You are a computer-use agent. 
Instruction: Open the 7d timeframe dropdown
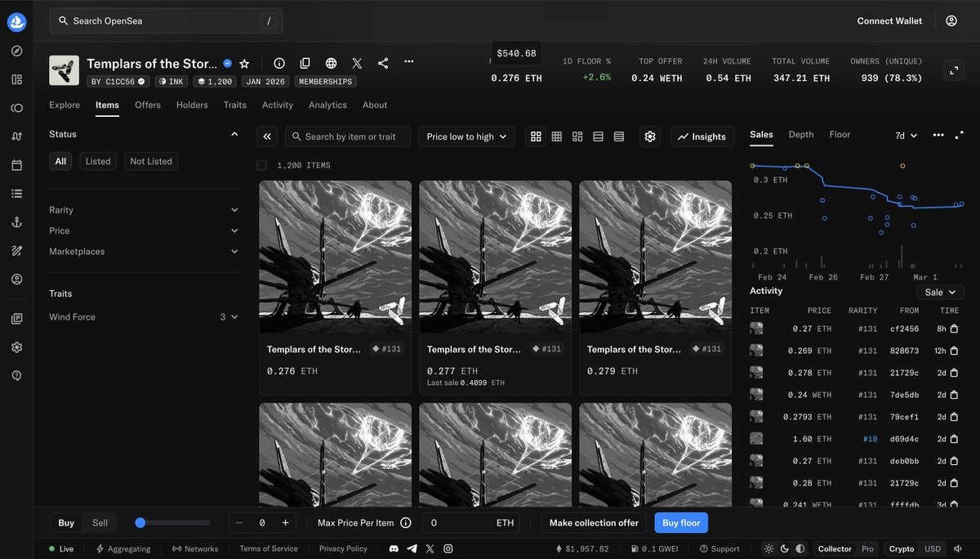(x=906, y=136)
